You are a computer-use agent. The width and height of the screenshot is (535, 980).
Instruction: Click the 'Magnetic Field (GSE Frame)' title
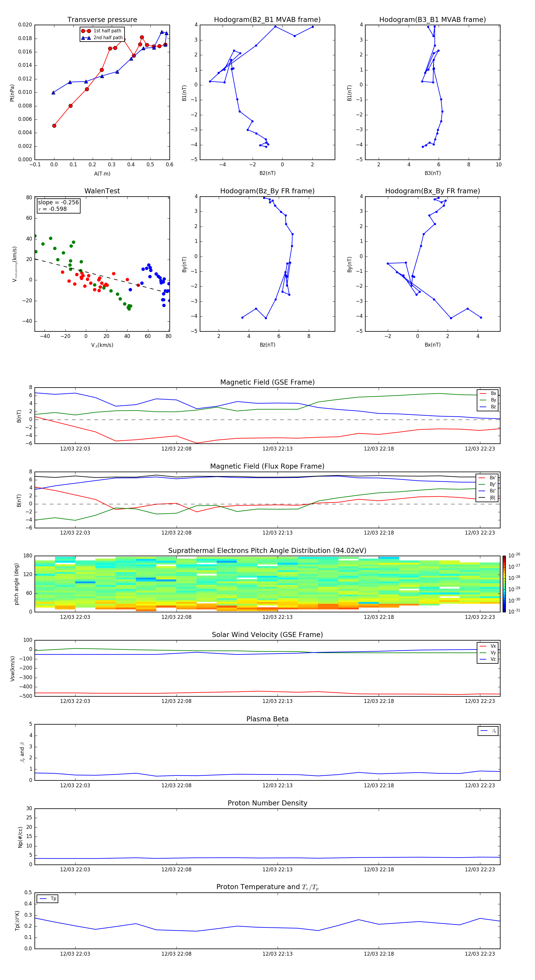tap(267, 382)
